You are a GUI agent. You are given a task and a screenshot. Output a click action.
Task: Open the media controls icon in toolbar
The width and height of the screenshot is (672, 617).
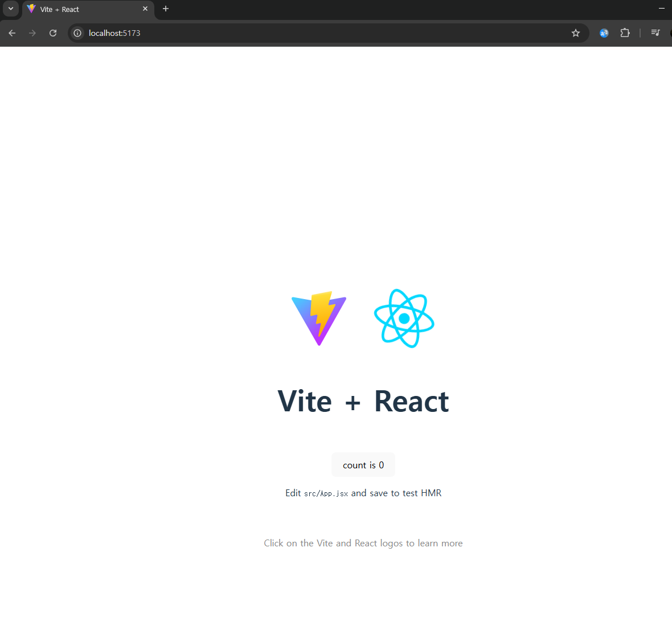point(655,33)
